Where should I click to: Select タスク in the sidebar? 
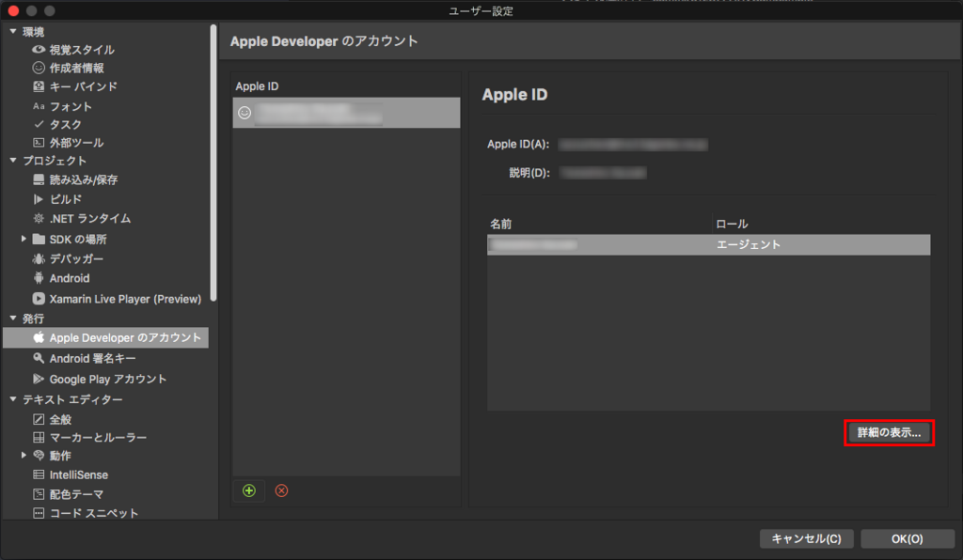coord(65,125)
